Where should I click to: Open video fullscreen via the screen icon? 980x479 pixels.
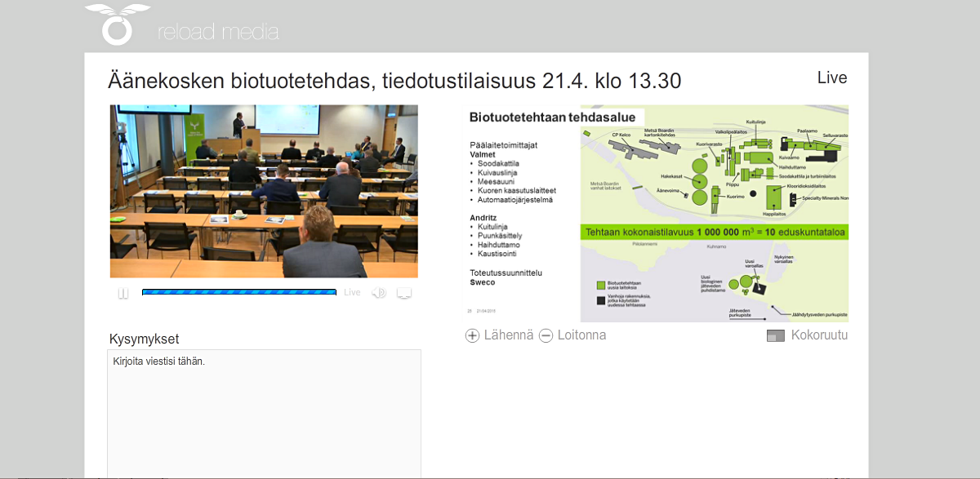tap(403, 293)
